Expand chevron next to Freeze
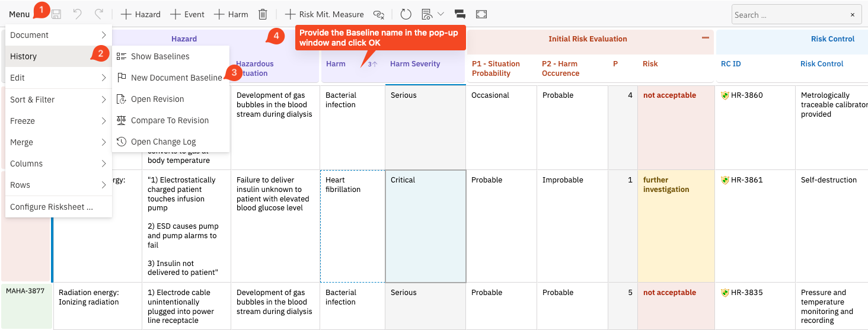 (103, 121)
